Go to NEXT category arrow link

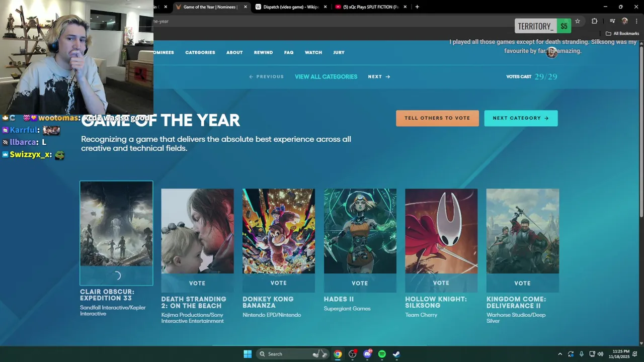[379, 76]
